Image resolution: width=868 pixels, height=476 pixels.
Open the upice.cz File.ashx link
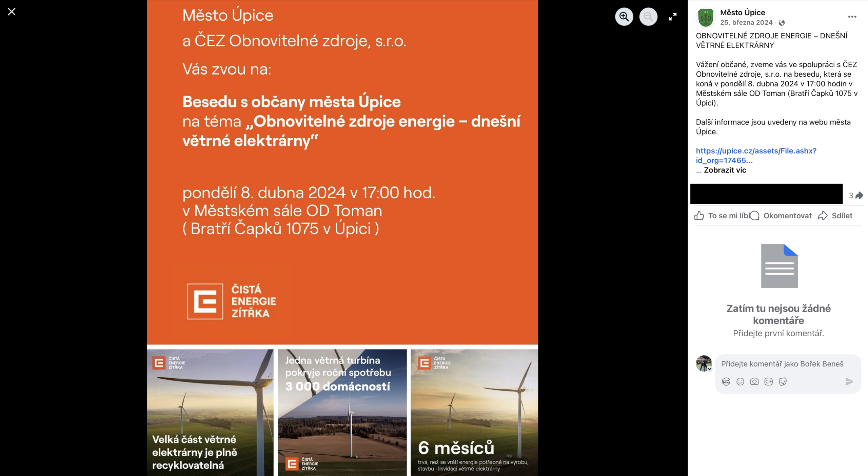pos(756,151)
